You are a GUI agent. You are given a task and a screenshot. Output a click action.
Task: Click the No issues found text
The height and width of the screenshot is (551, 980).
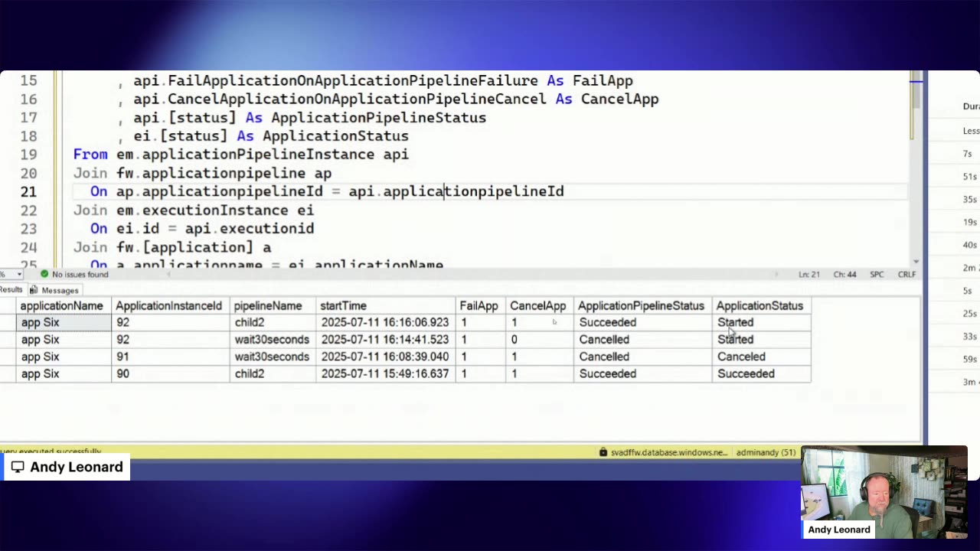pyautogui.click(x=80, y=274)
